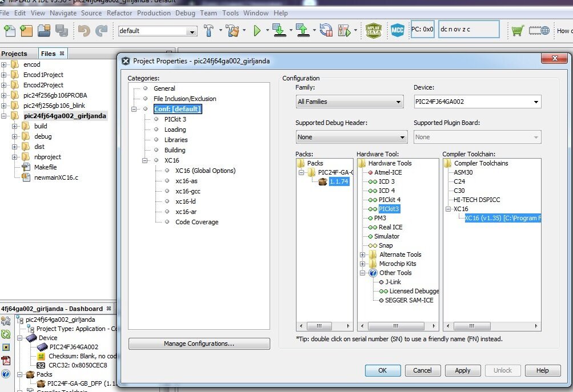Open the Device combo box dropdown
573x392 pixels.
tap(536, 102)
